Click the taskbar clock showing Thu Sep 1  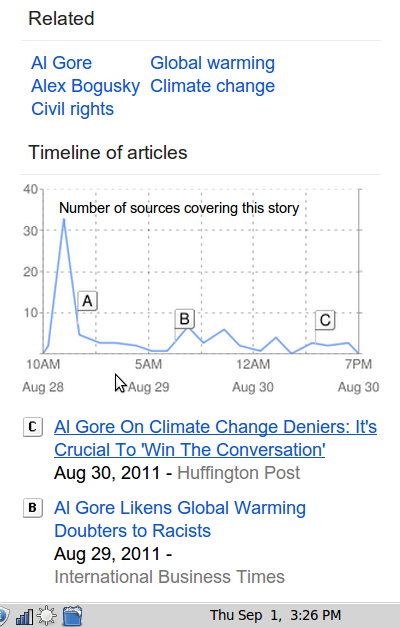tap(275, 616)
